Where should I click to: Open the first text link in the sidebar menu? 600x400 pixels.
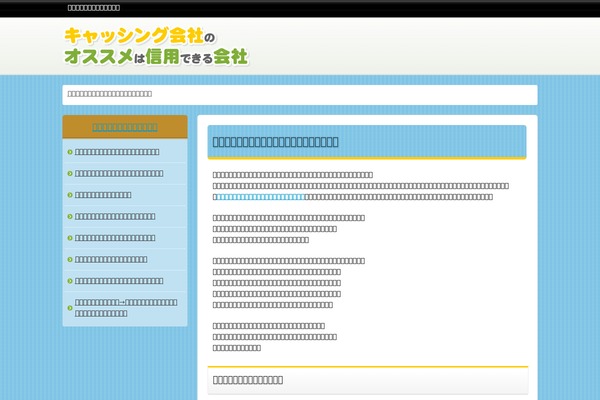click(117, 152)
